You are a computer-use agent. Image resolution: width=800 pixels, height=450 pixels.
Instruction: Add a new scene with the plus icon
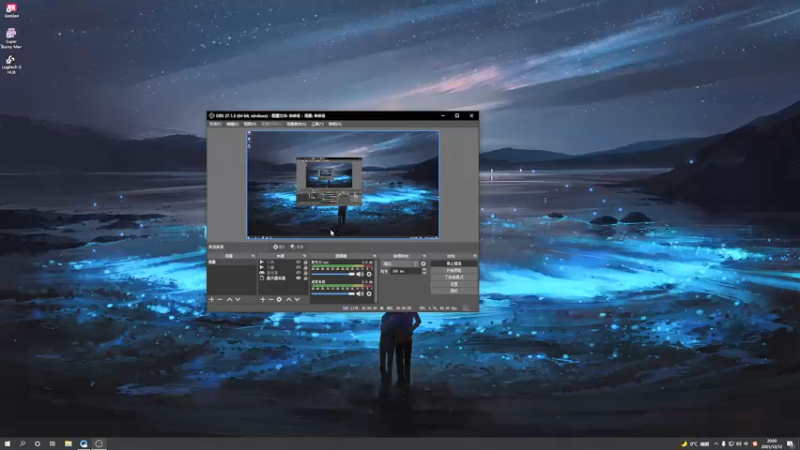click(x=212, y=299)
